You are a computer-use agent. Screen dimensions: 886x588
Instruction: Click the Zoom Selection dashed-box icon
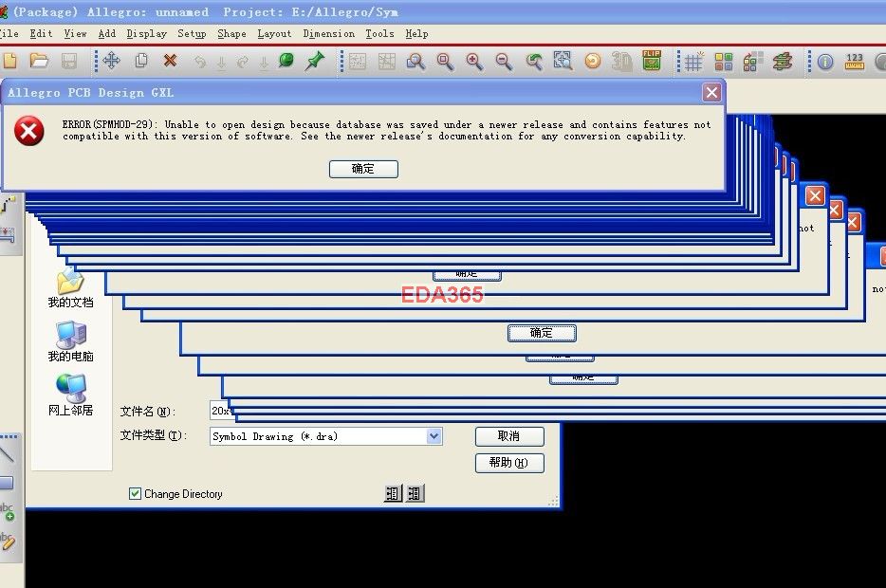point(563,61)
